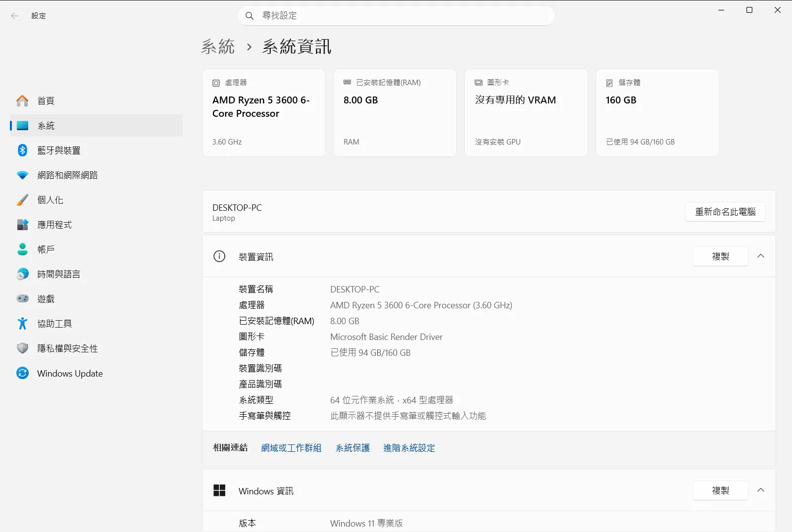This screenshot has height=532, width=792.
Task: Open 網域或工作群組 link
Action: [x=291, y=448]
